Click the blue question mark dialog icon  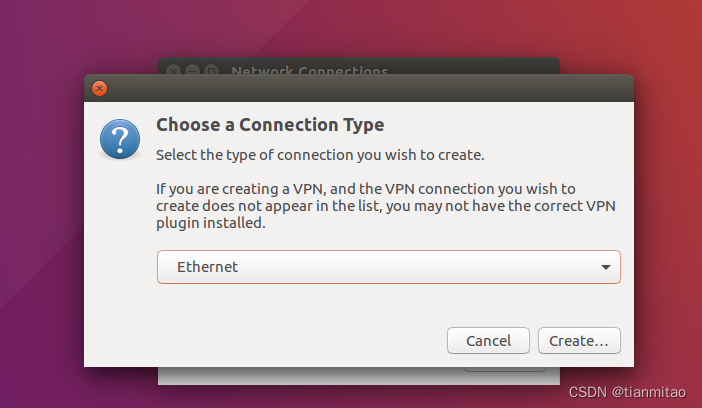pos(120,140)
